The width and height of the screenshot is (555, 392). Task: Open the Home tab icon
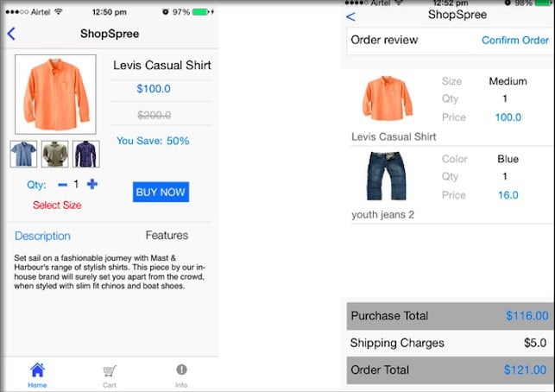click(x=37, y=370)
